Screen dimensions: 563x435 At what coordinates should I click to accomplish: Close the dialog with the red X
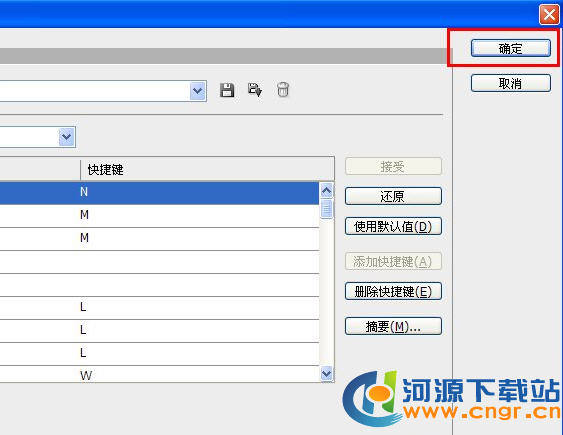coord(549,15)
